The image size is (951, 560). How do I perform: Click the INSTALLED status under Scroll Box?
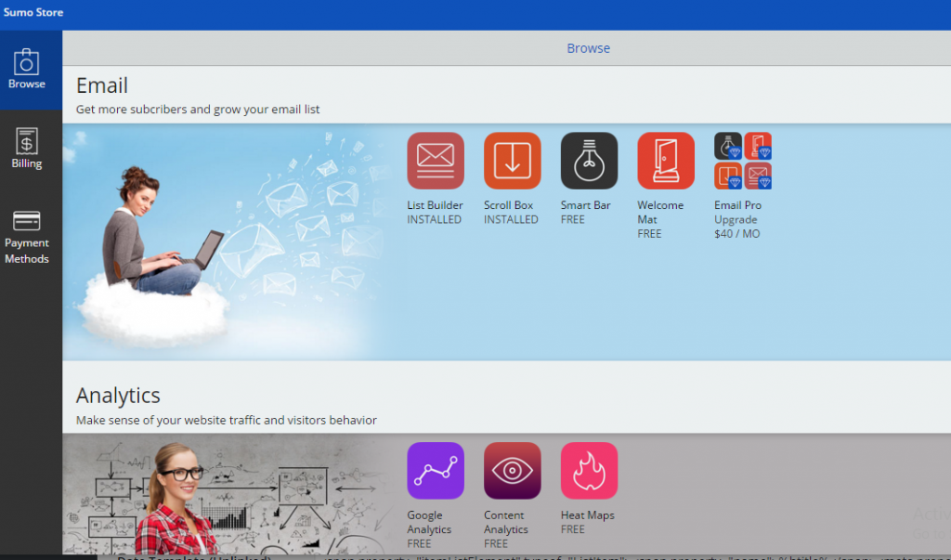click(511, 219)
